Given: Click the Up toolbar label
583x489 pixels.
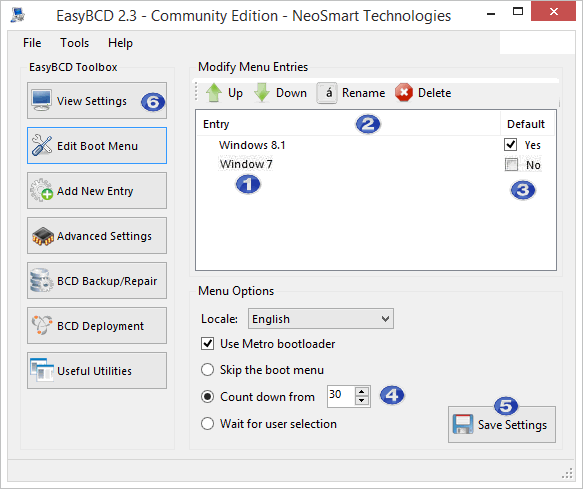Looking at the screenshot, I should click(x=235, y=93).
